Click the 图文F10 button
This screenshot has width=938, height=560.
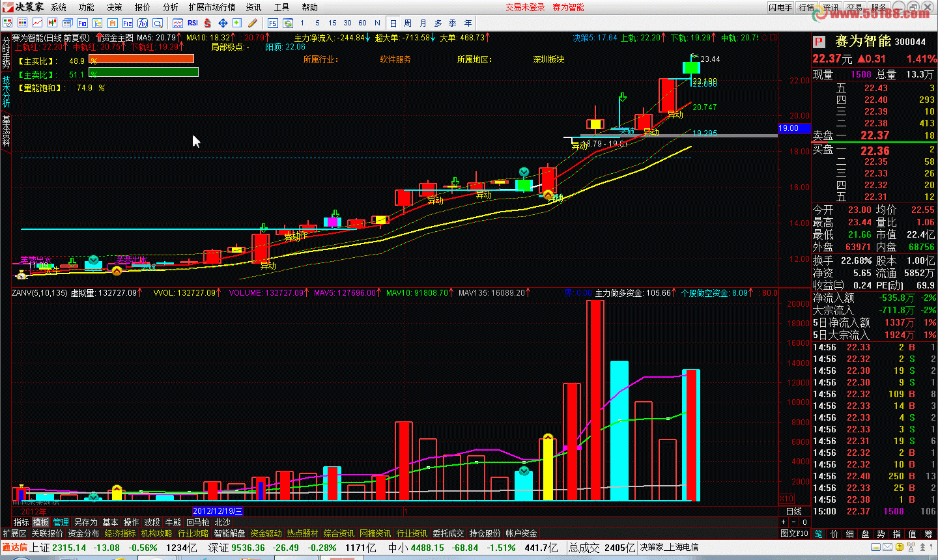794,533
